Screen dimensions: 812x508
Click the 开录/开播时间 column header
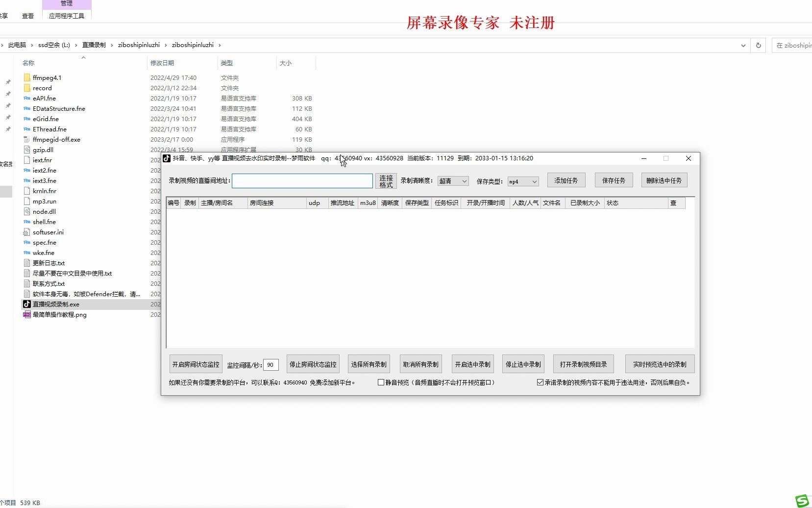486,203
